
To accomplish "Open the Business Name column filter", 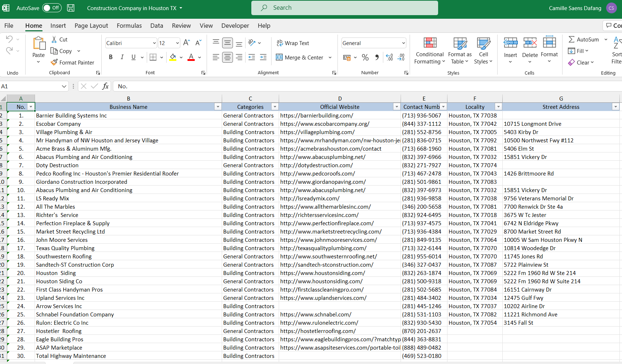I will [x=218, y=107].
